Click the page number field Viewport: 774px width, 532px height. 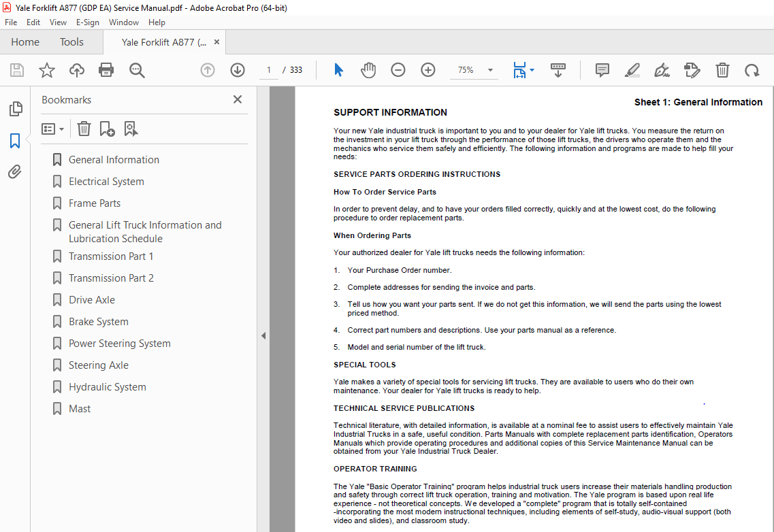tap(268, 70)
